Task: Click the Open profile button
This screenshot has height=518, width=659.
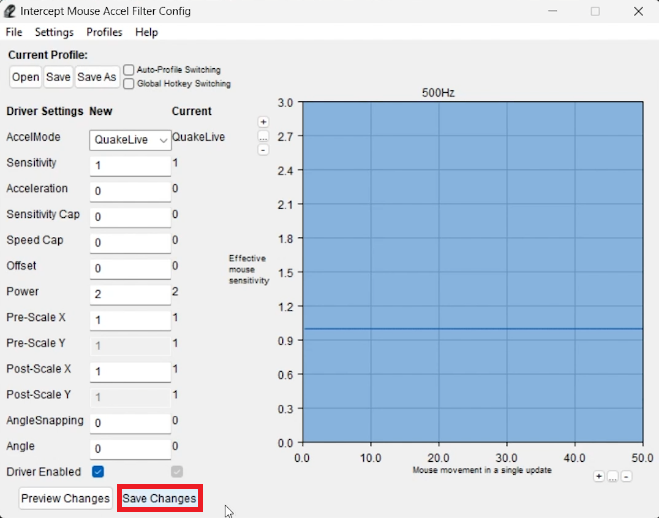Action: [26, 77]
